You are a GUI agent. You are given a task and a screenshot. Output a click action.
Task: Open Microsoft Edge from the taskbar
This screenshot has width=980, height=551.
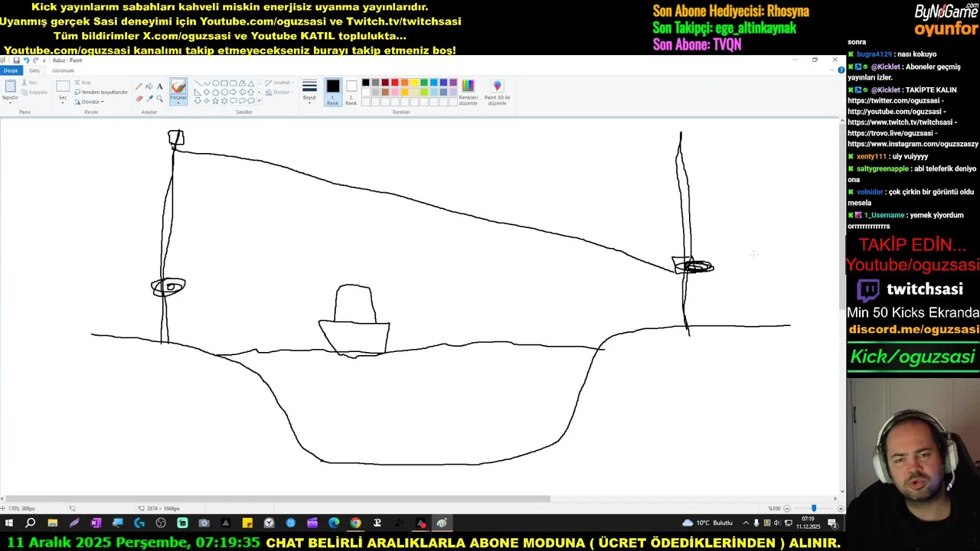click(x=334, y=523)
